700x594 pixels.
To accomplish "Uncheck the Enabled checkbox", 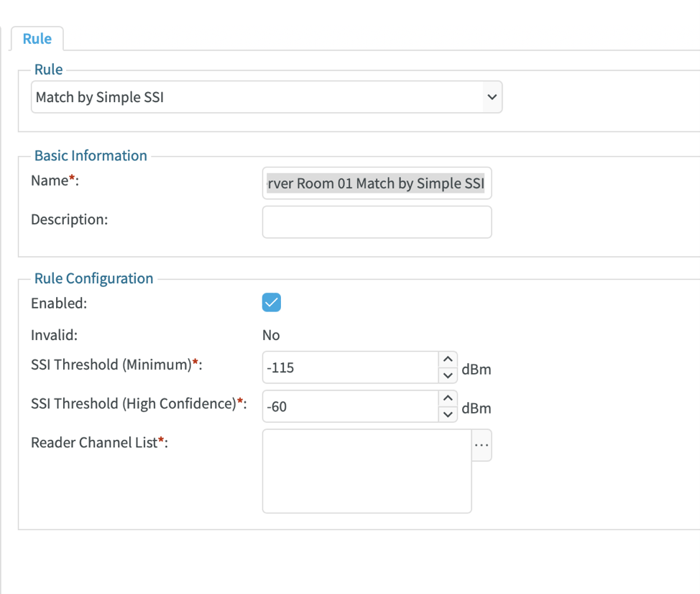I will (272, 303).
